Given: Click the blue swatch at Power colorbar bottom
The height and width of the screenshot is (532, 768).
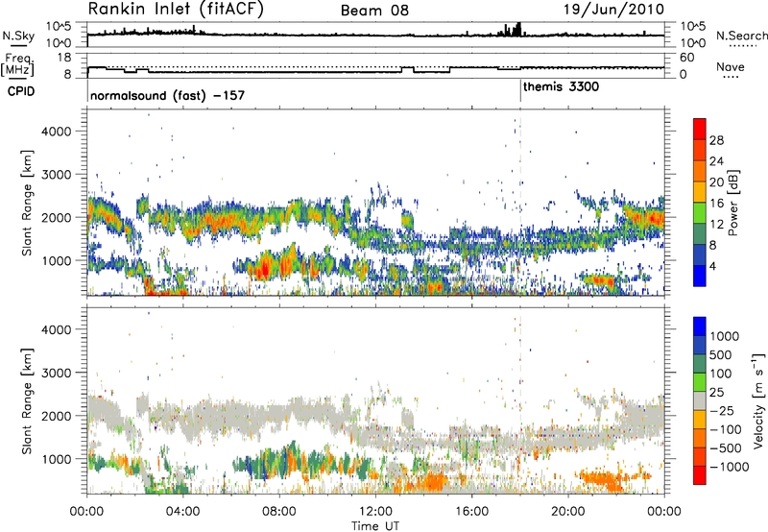Looking at the screenshot, I should [x=700, y=276].
